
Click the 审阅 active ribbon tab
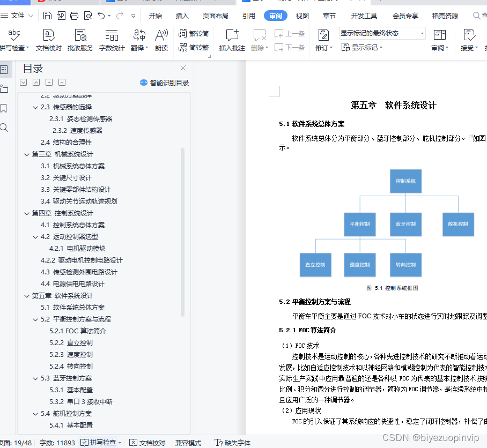coord(276,16)
